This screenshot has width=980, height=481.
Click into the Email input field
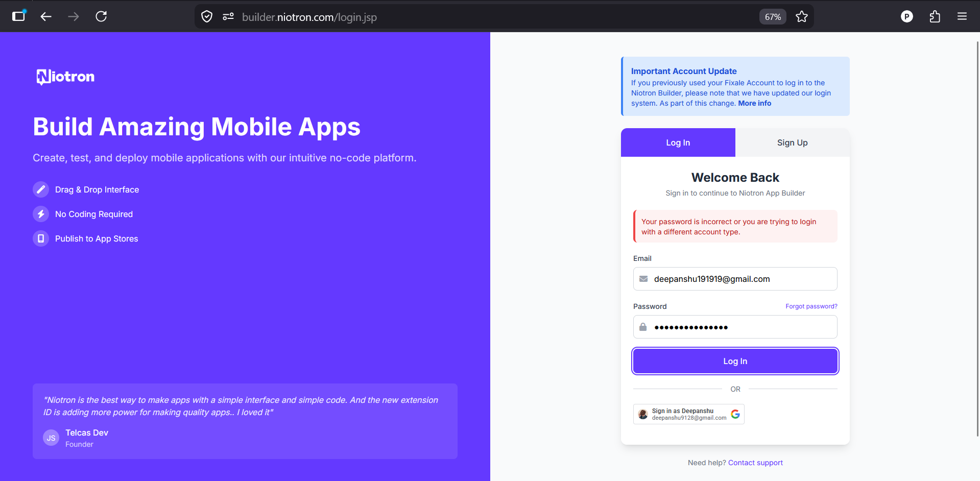740,279
